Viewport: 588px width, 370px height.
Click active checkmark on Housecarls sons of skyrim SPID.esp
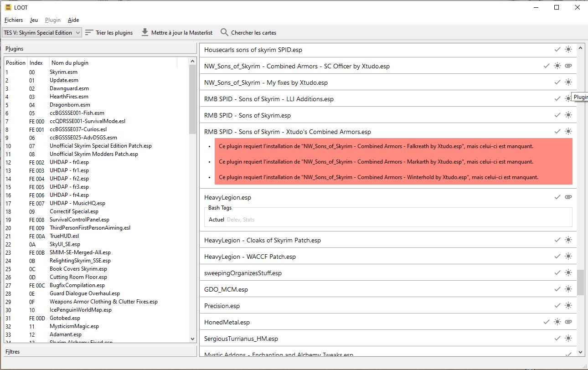(557, 49)
